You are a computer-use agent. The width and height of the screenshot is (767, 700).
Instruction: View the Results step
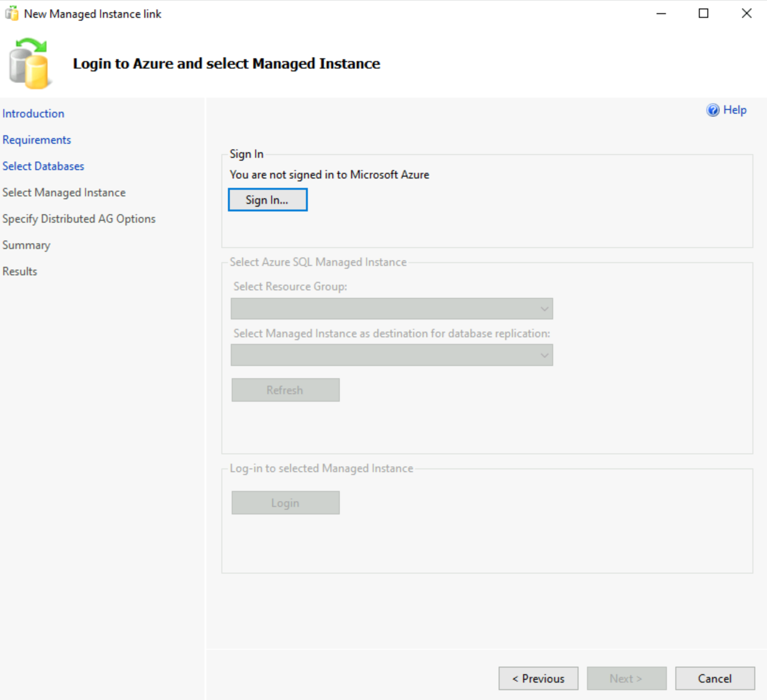coord(20,271)
